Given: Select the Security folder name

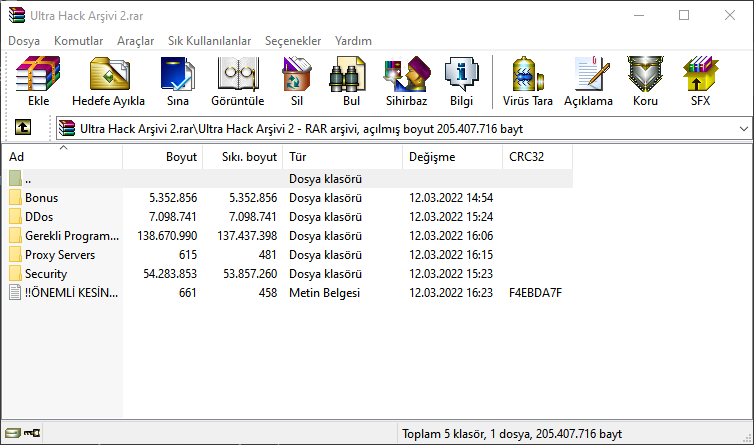Looking at the screenshot, I should coord(46,274).
